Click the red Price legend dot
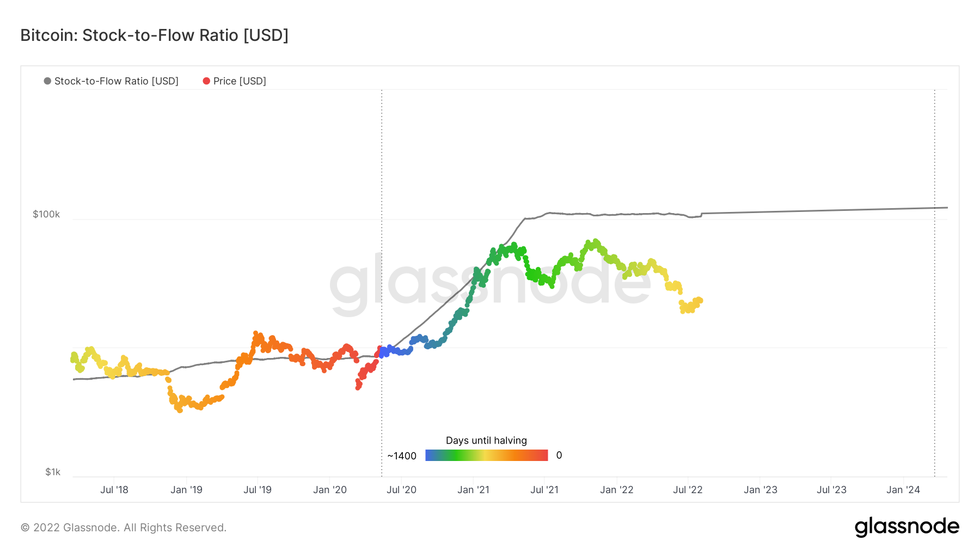This screenshot has width=980, height=552. tap(206, 81)
